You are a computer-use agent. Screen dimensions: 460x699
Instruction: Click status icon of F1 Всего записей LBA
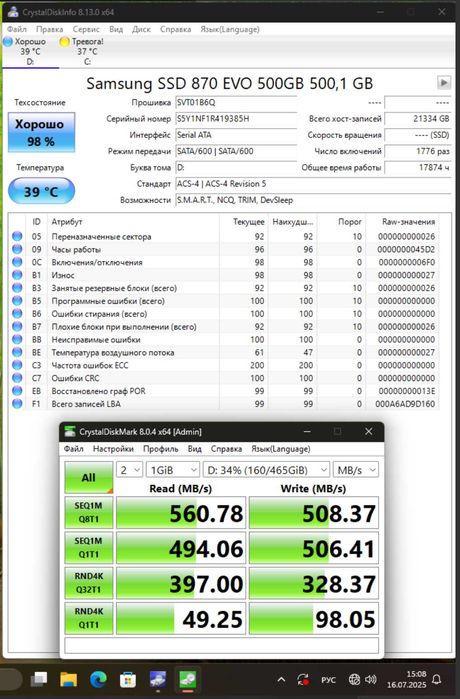pos(17,404)
